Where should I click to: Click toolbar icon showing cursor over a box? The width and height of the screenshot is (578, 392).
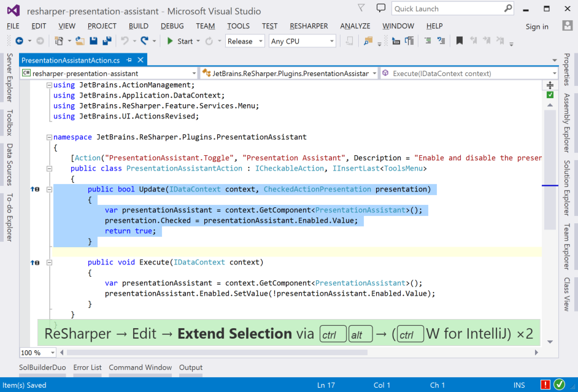click(396, 41)
